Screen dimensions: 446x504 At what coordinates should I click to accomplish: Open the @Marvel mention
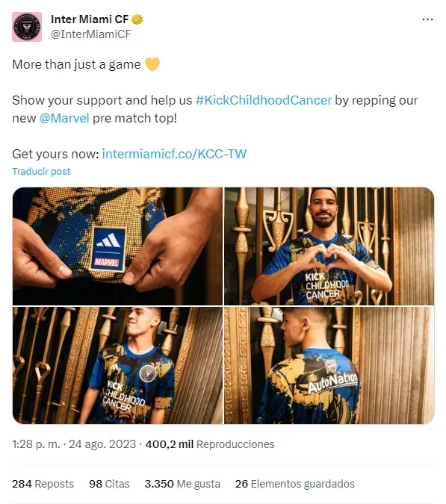(x=64, y=118)
